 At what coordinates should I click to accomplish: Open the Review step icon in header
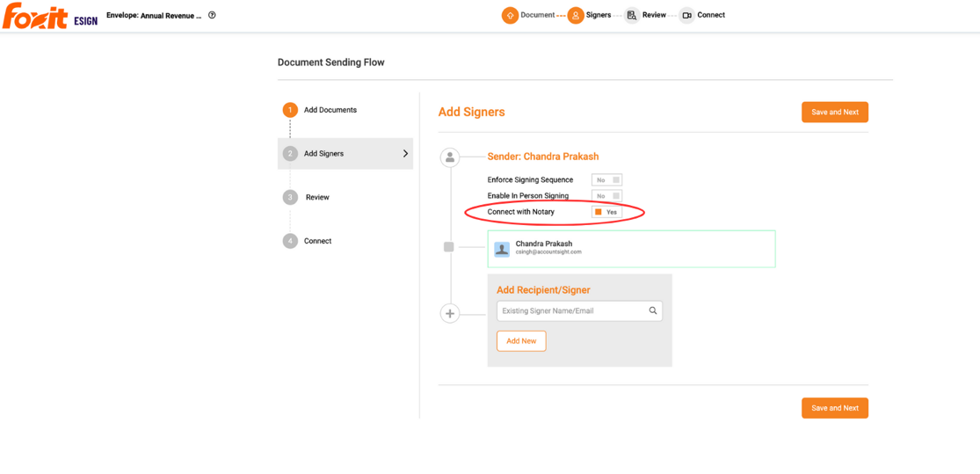point(632,15)
